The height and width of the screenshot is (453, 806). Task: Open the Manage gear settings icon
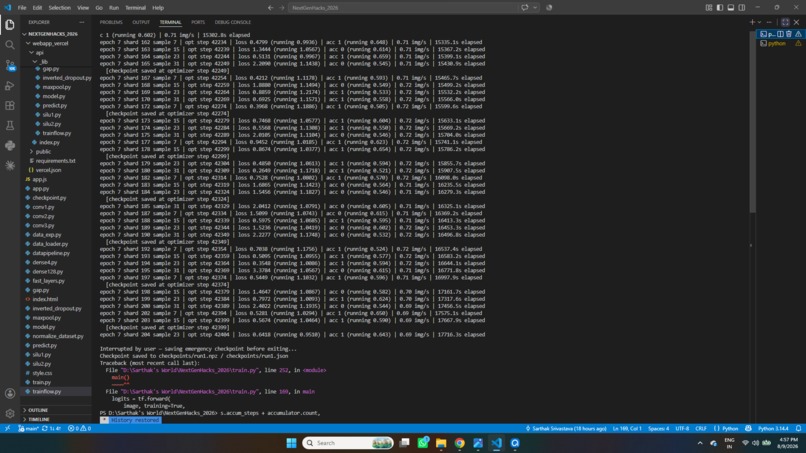pos(10,413)
